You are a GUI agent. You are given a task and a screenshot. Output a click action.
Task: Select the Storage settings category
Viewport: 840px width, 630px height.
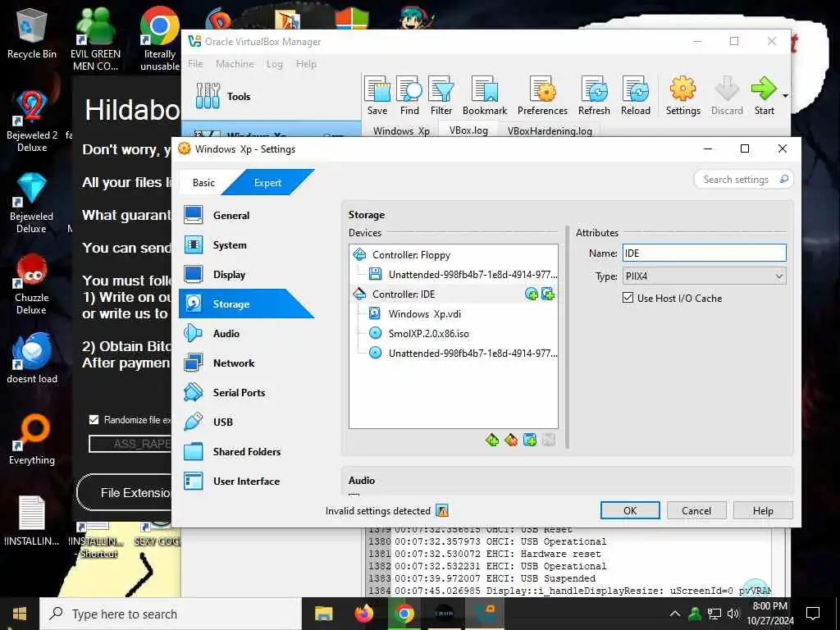pyautogui.click(x=246, y=304)
